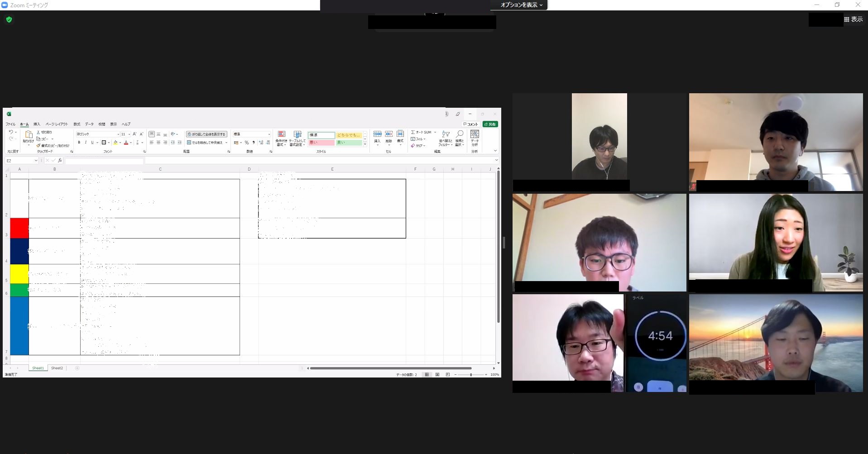Open the 挿入 (Insert) ribbon tab
This screenshot has width=868, height=454.
[x=37, y=124]
